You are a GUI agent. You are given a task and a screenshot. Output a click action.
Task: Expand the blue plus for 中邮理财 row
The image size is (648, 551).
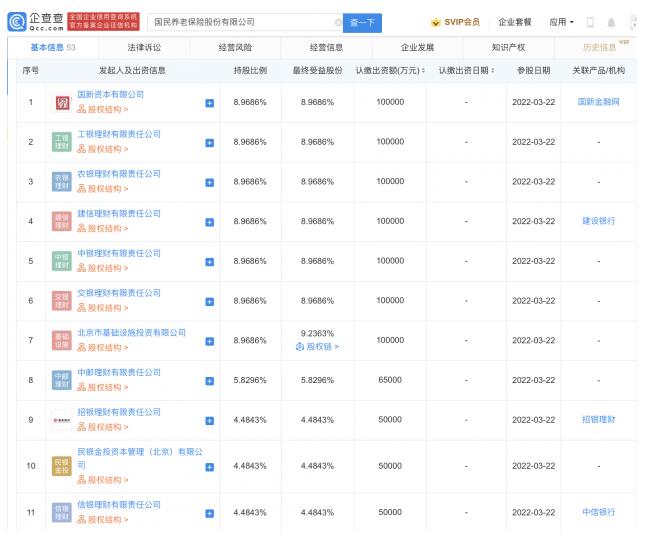[209, 380]
